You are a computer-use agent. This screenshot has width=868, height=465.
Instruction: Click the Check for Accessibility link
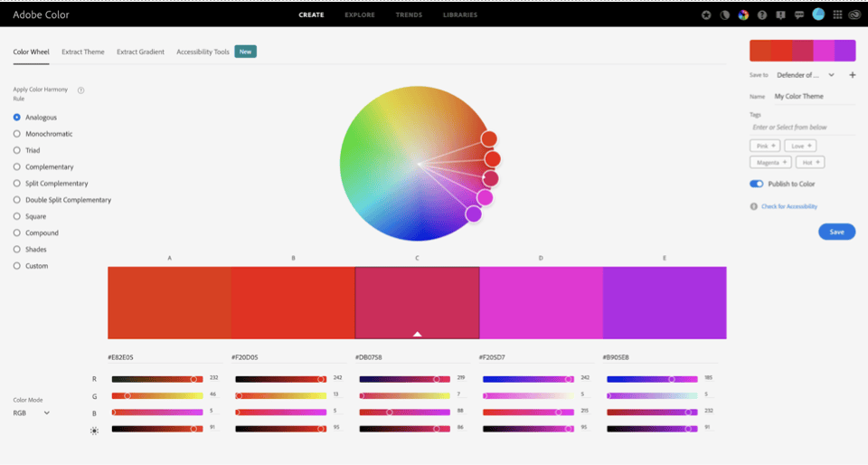[788, 206]
